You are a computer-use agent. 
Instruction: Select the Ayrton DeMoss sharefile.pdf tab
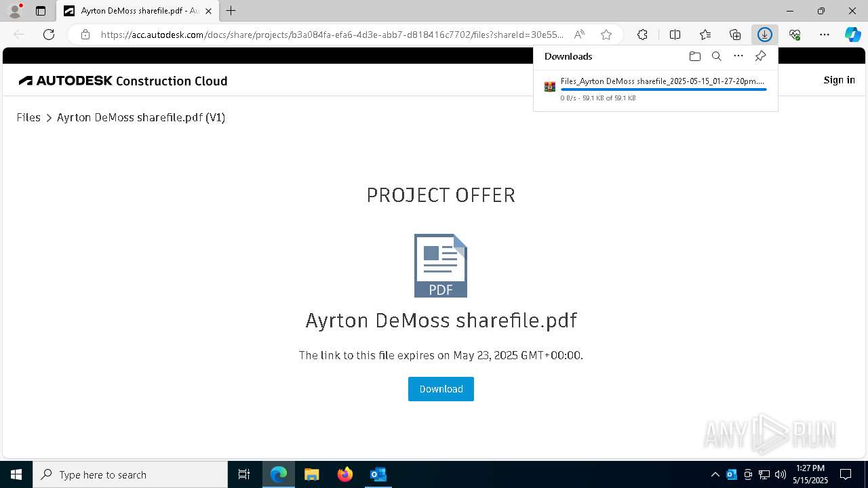pyautogui.click(x=138, y=11)
